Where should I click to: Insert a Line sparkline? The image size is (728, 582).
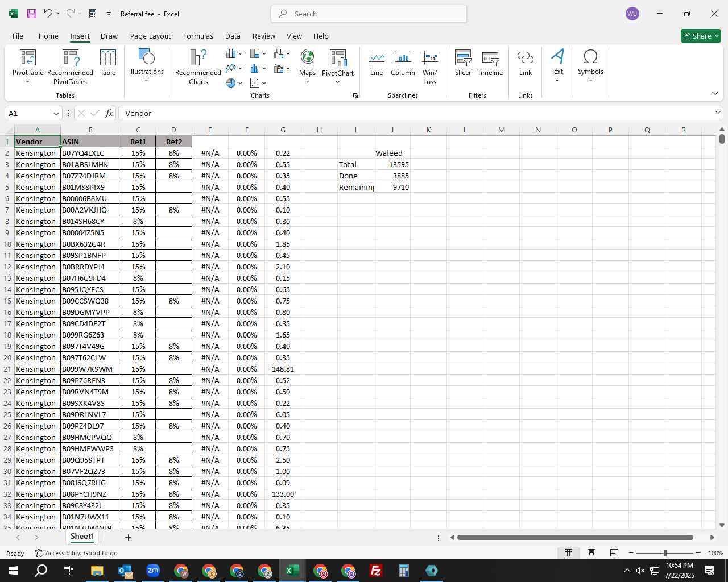[x=377, y=63]
